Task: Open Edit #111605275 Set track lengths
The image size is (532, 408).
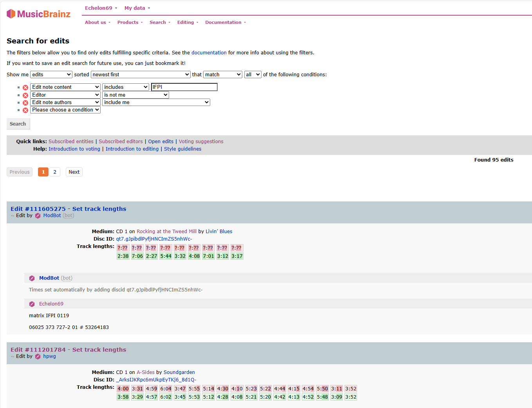Action: [69, 209]
